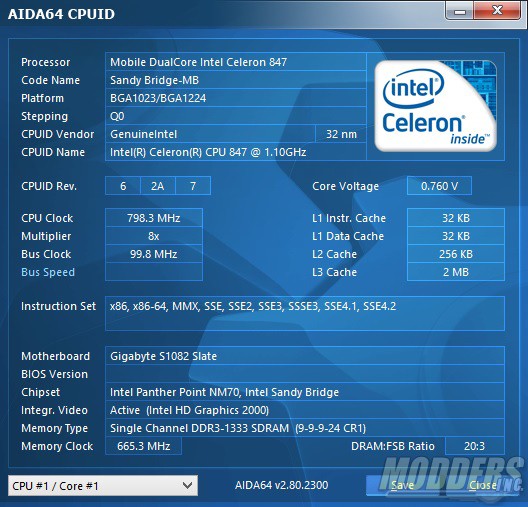The height and width of the screenshot is (507, 528).
Task: Open the CPU #1 / Core #1 dropdown
Action: [103, 485]
